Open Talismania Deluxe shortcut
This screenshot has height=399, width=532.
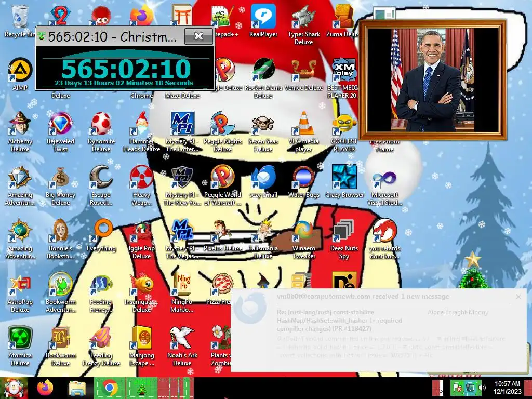click(x=263, y=240)
